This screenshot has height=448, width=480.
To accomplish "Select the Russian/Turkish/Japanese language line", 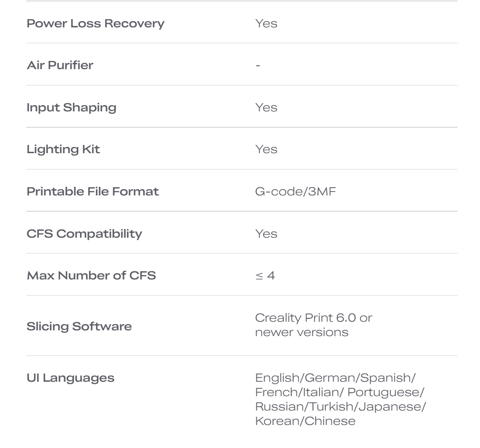I will 340,407.
